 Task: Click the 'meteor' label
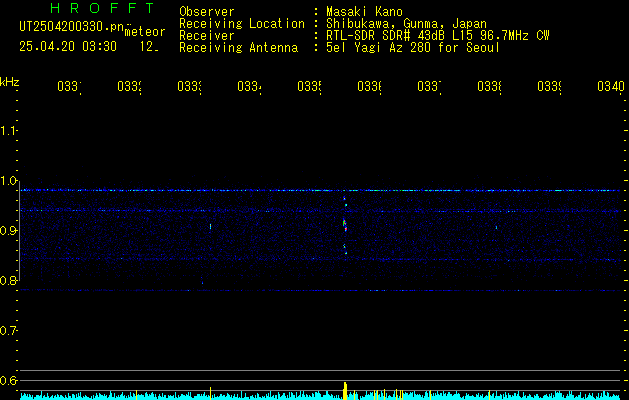(x=145, y=32)
